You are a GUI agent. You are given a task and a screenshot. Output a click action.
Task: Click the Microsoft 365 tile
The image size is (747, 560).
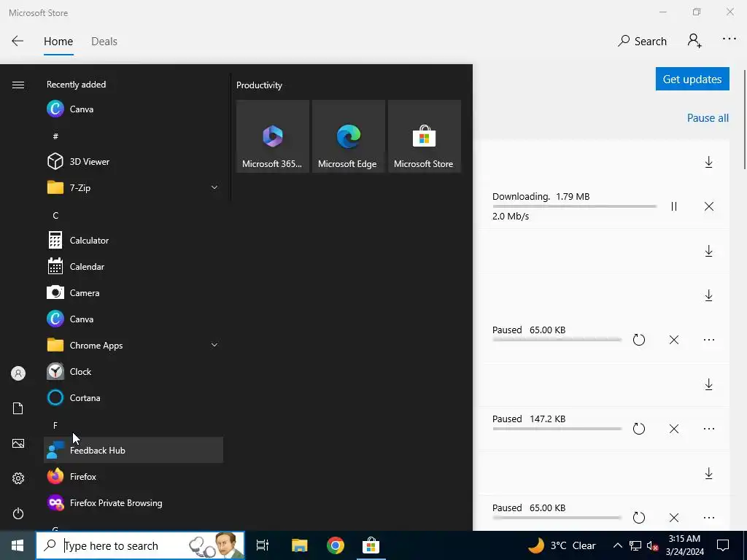click(x=273, y=136)
